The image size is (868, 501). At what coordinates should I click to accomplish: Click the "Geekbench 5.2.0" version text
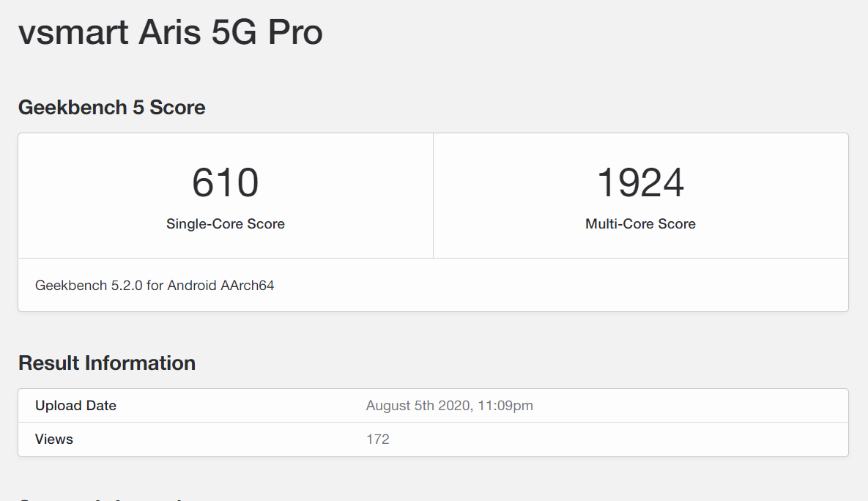click(x=89, y=286)
